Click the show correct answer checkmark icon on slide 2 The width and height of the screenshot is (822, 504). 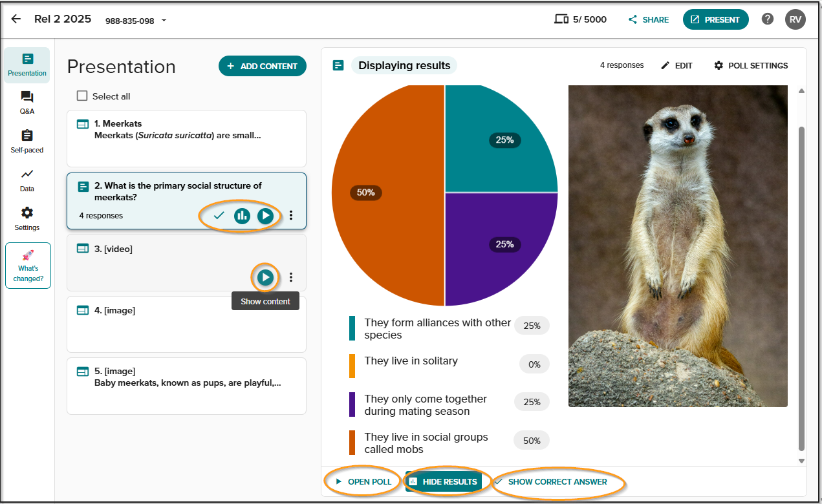click(219, 215)
